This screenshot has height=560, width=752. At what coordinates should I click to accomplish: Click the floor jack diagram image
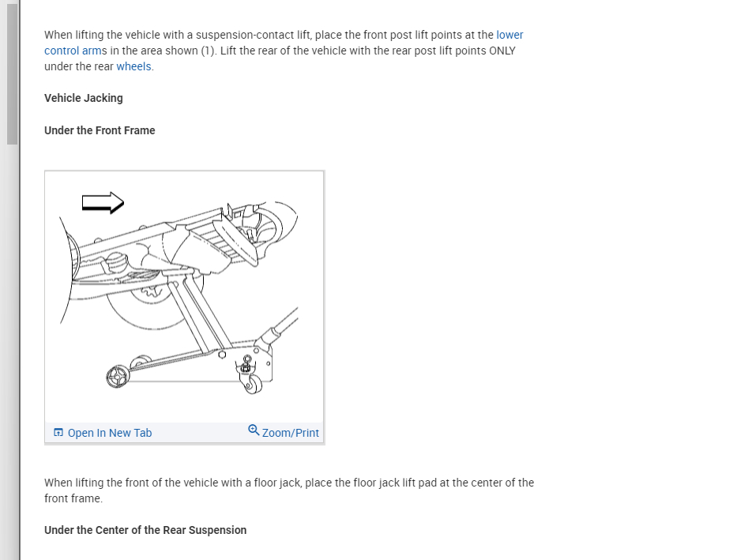pyautogui.click(x=184, y=296)
